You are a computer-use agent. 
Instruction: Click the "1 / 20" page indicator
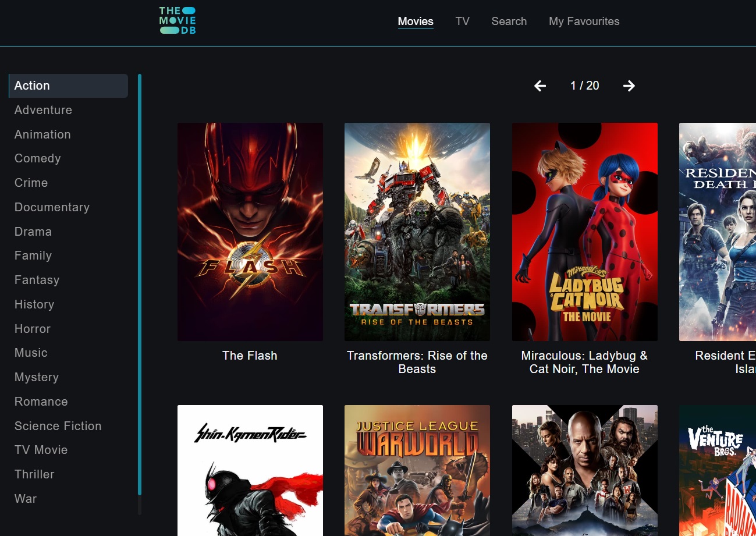click(585, 86)
